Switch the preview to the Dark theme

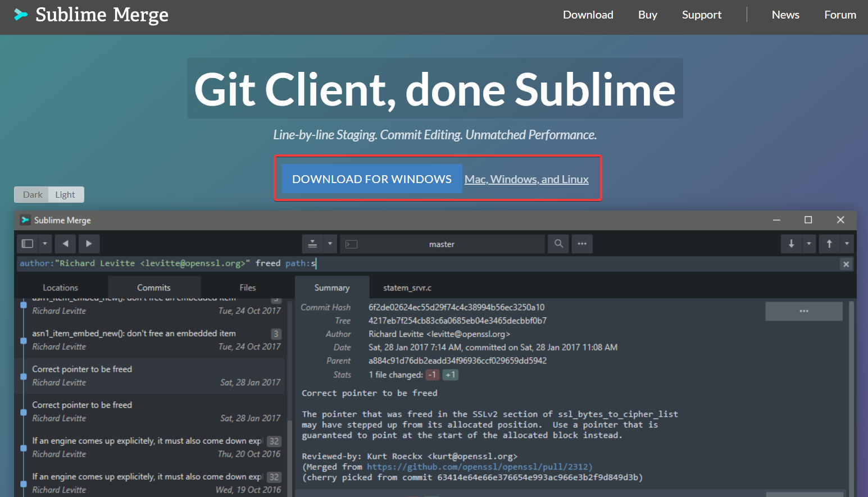click(32, 194)
